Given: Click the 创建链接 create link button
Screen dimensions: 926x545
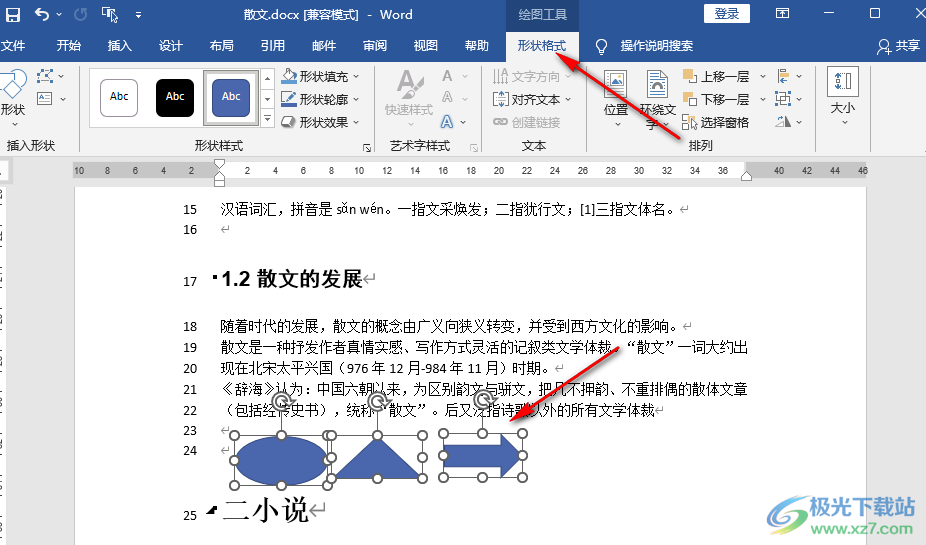Looking at the screenshot, I should tap(527, 122).
